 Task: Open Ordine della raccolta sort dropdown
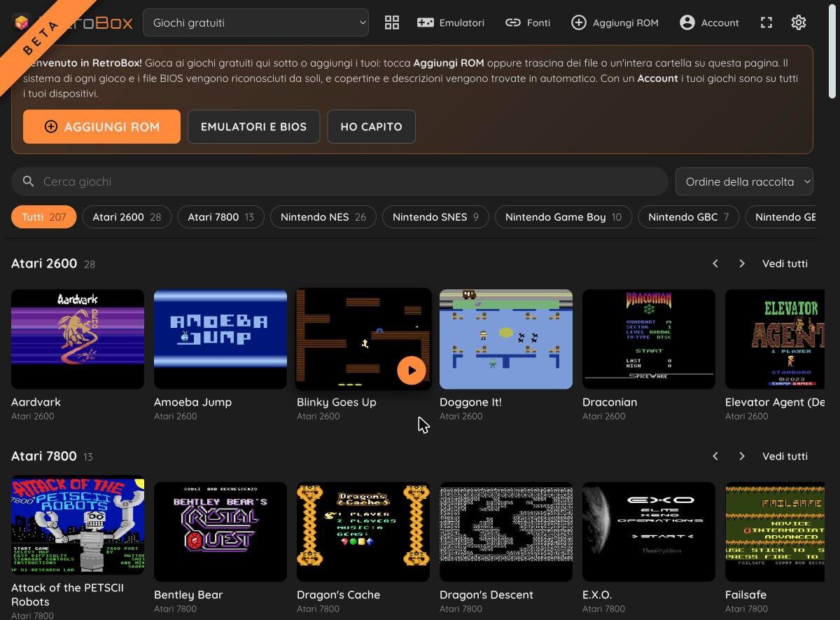tap(744, 181)
